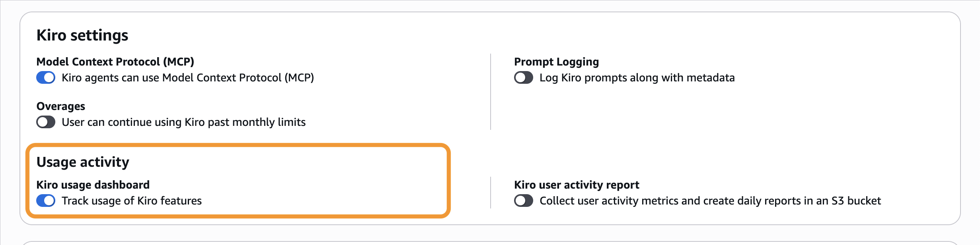The height and width of the screenshot is (245, 980).
Task: Click the "Kiro settings" panel heading
Action: [x=82, y=35]
